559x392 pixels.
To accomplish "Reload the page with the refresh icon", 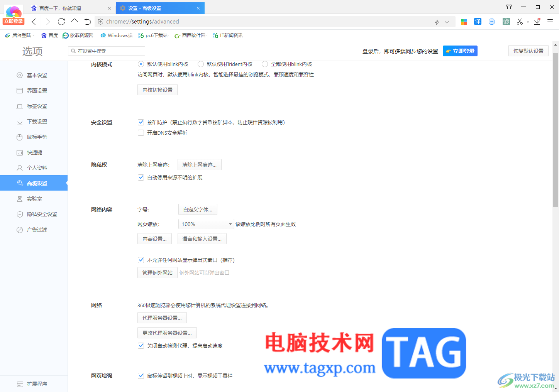I will click(x=61, y=22).
